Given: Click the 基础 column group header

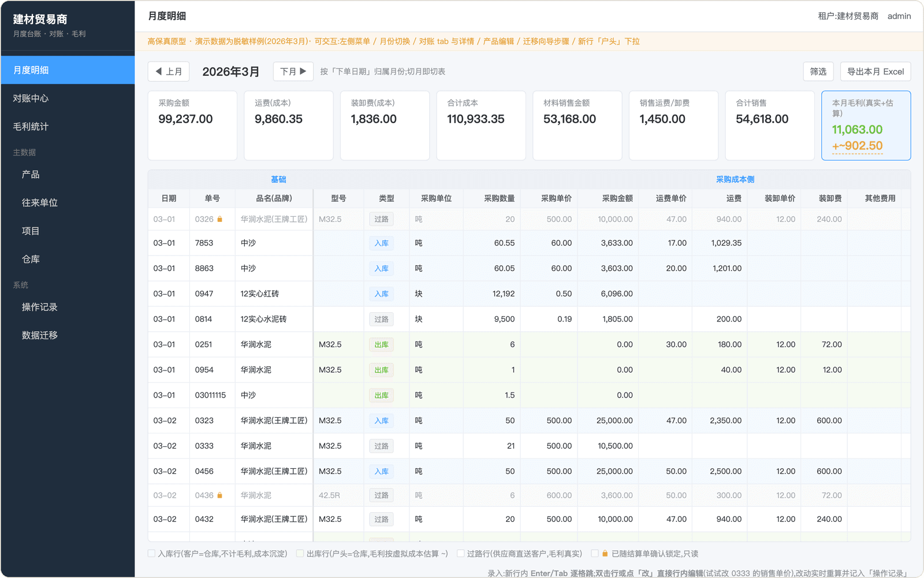Looking at the screenshot, I should tap(278, 180).
